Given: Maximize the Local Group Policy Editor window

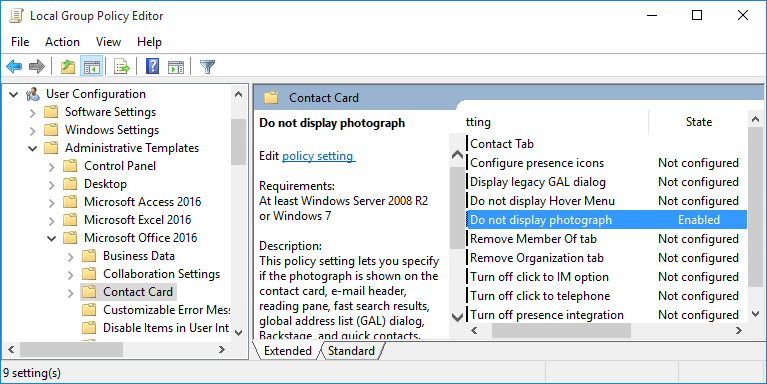Looking at the screenshot, I should point(697,15).
